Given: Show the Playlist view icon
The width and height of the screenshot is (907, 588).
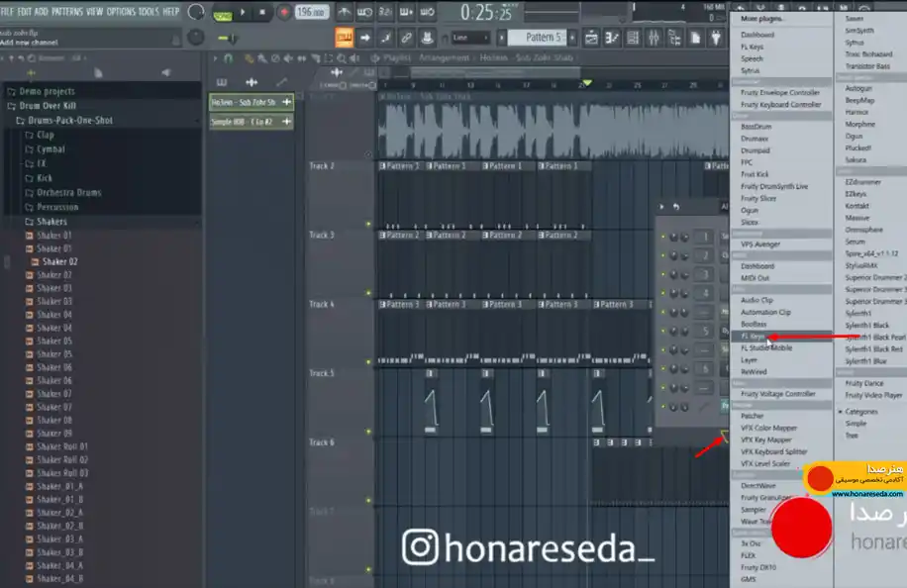Looking at the screenshot, I should [x=591, y=39].
